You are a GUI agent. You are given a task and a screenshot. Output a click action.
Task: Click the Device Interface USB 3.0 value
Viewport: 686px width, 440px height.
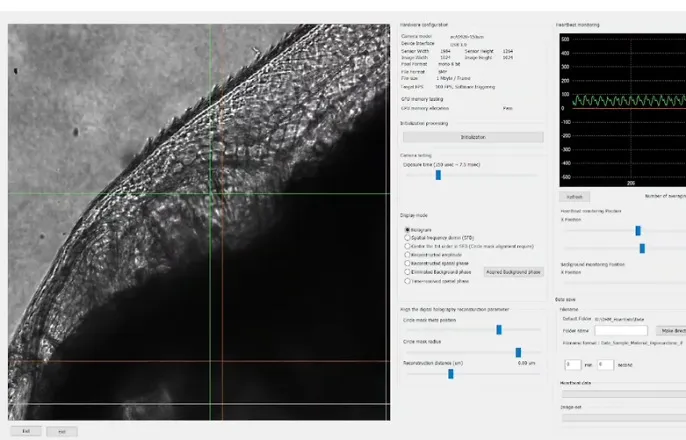tap(458, 44)
